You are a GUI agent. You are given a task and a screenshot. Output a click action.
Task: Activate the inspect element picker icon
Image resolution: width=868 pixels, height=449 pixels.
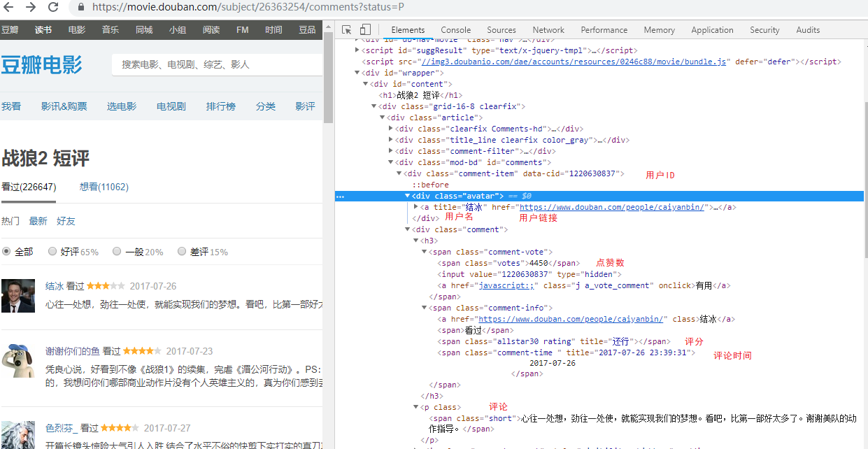(x=347, y=29)
